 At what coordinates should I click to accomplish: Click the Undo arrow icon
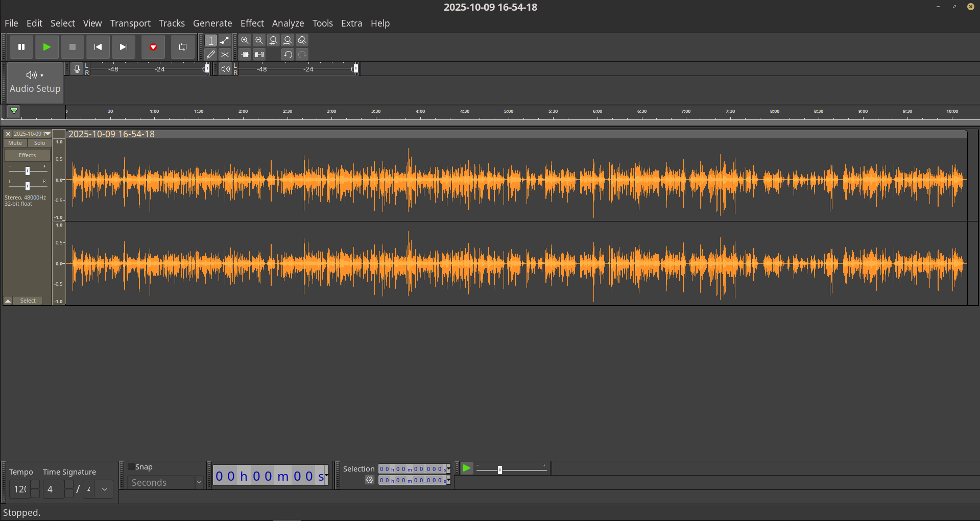pos(288,54)
